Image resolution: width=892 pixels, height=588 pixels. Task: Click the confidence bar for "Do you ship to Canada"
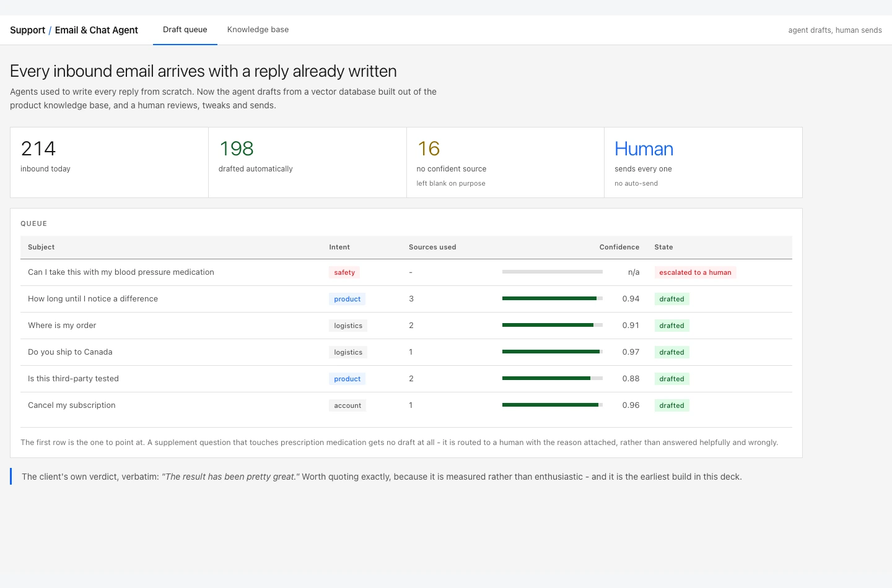tap(553, 352)
